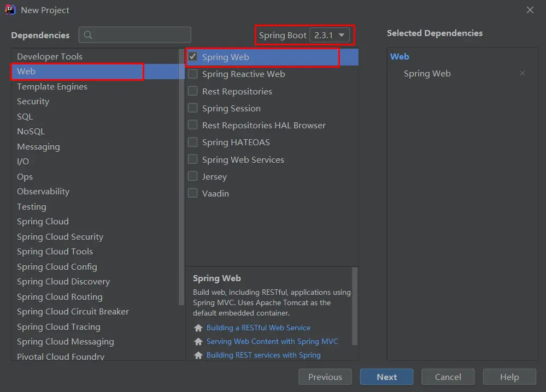Proceed with the Next button
Image resolution: width=546 pixels, height=392 pixels.
click(x=386, y=377)
